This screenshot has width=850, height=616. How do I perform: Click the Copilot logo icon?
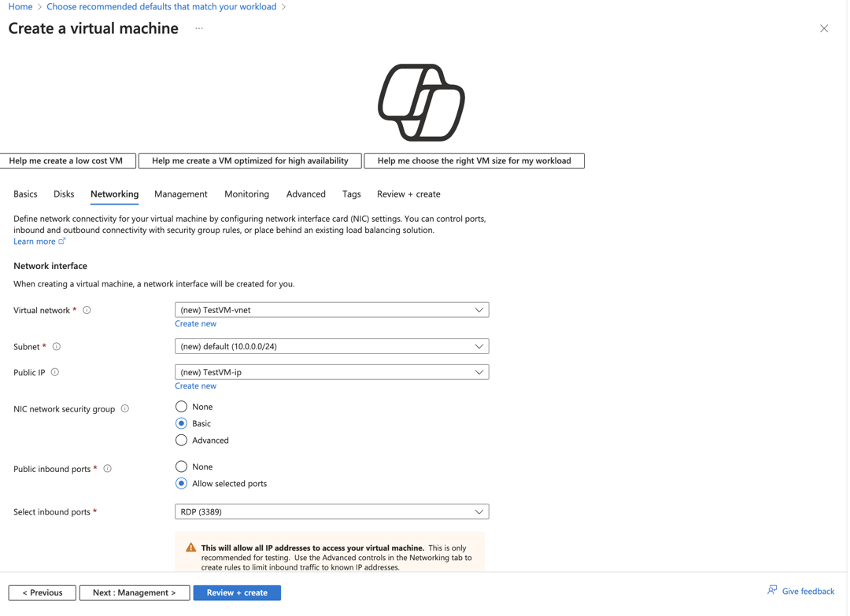pyautogui.click(x=421, y=102)
